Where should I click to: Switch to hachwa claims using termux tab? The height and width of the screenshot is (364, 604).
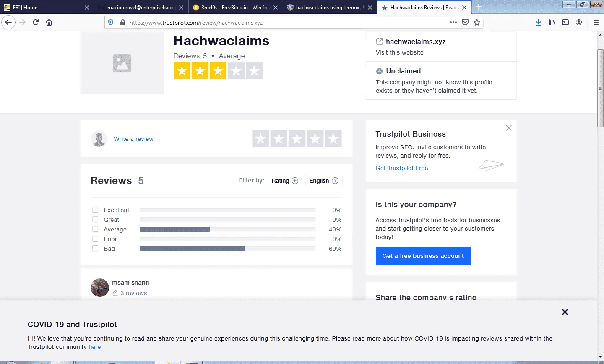(x=330, y=8)
